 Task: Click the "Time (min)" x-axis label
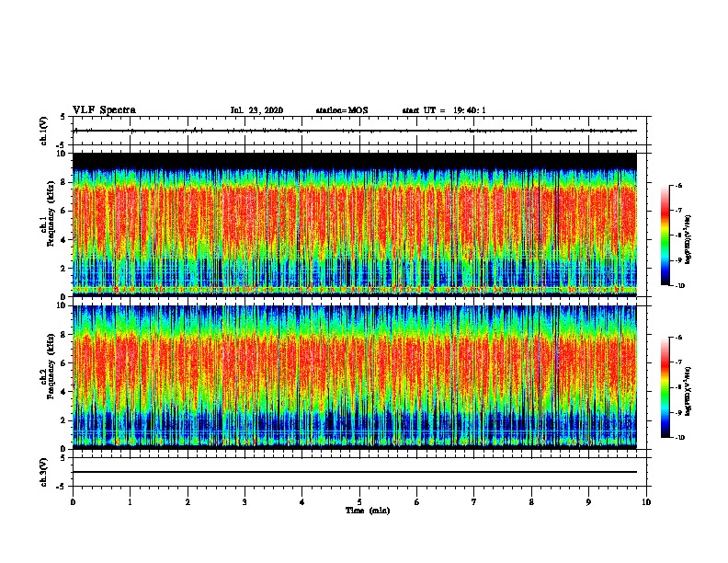368,511
